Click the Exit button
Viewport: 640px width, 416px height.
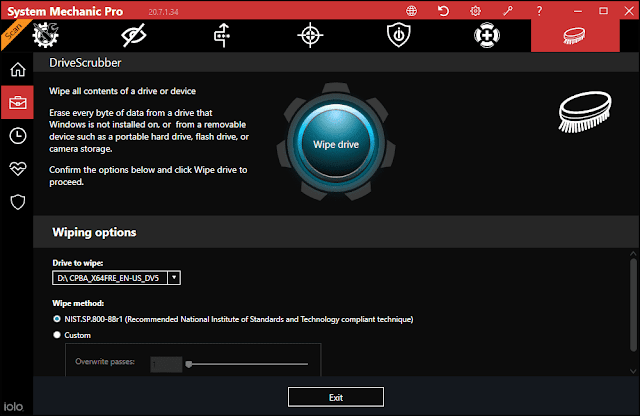pos(336,397)
